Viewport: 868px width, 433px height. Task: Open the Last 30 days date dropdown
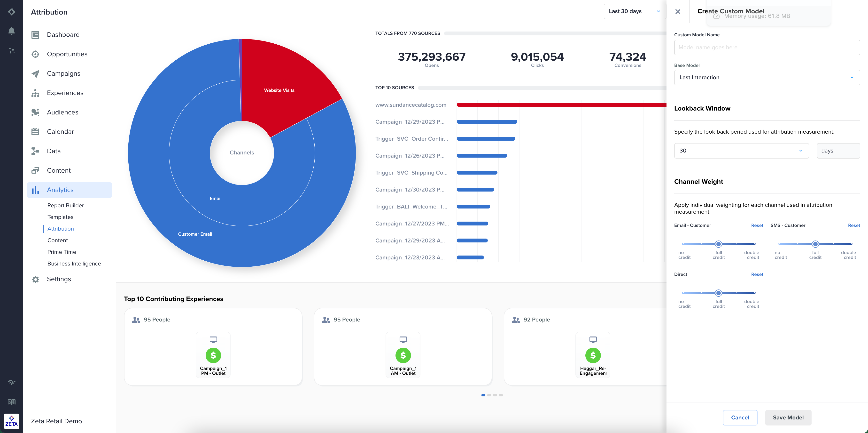click(x=634, y=11)
